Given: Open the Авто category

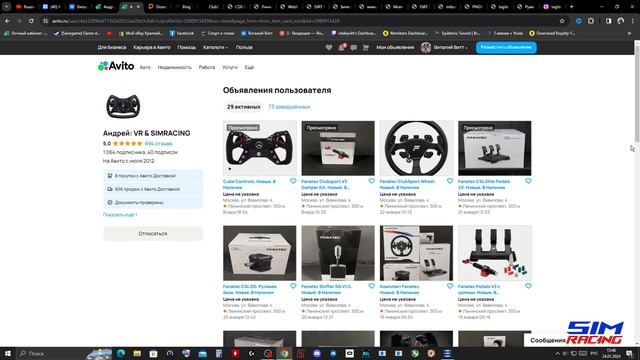Looking at the screenshot, I should coord(145,67).
